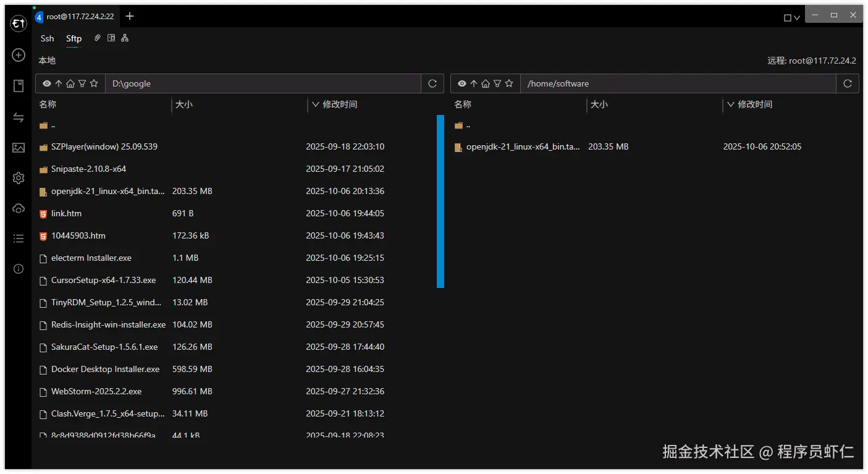Click the paperclip icon beside Sftp tab
Viewport: 868px width, 474px height.
(98, 38)
